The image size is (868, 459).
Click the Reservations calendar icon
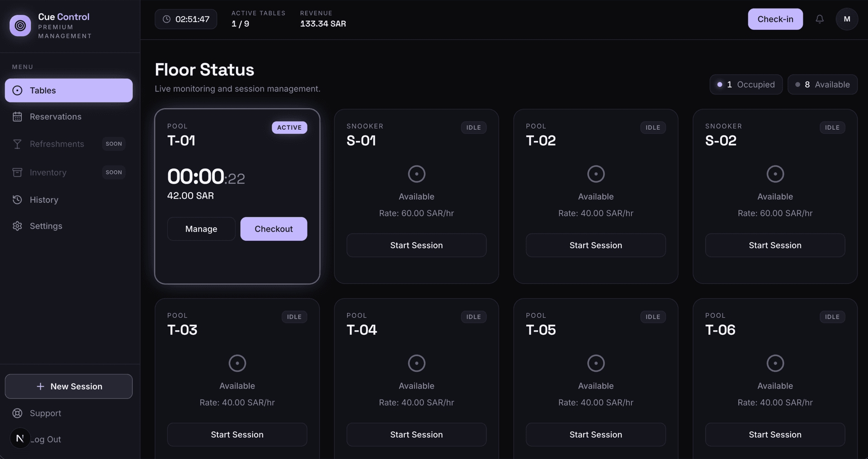tap(17, 117)
